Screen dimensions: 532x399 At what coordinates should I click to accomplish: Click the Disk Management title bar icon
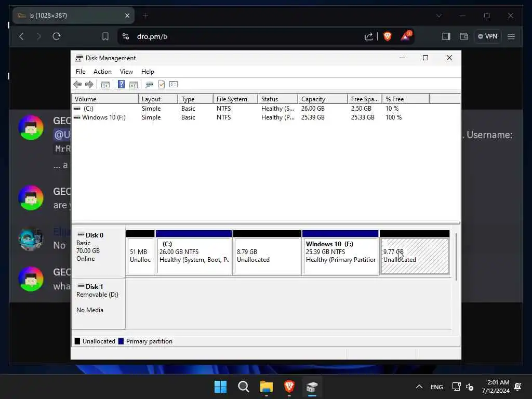coord(79,58)
